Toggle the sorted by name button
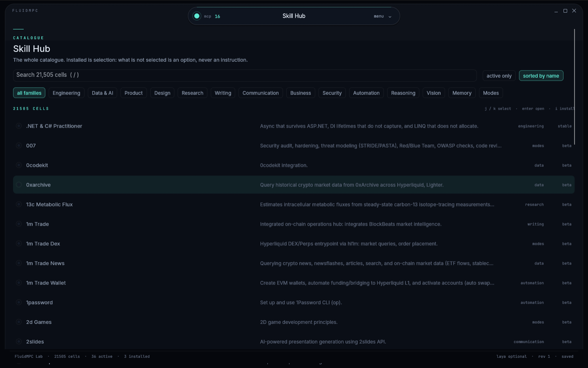The height and width of the screenshot is (368, 588). [x=541, y=76]
